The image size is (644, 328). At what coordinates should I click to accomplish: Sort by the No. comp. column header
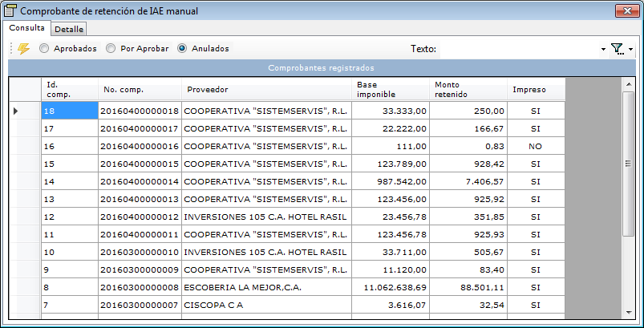[140, 90]
